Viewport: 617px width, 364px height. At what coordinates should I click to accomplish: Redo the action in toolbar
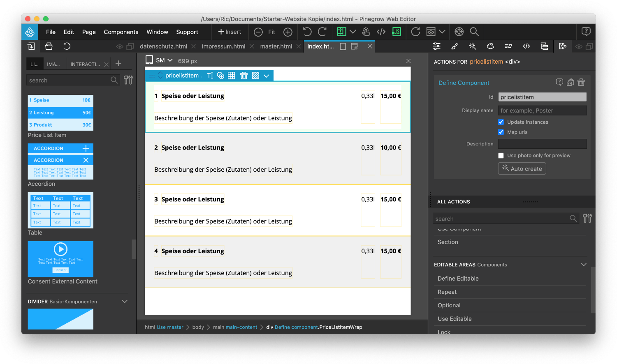pyautogui.click(x=322, y=32)
